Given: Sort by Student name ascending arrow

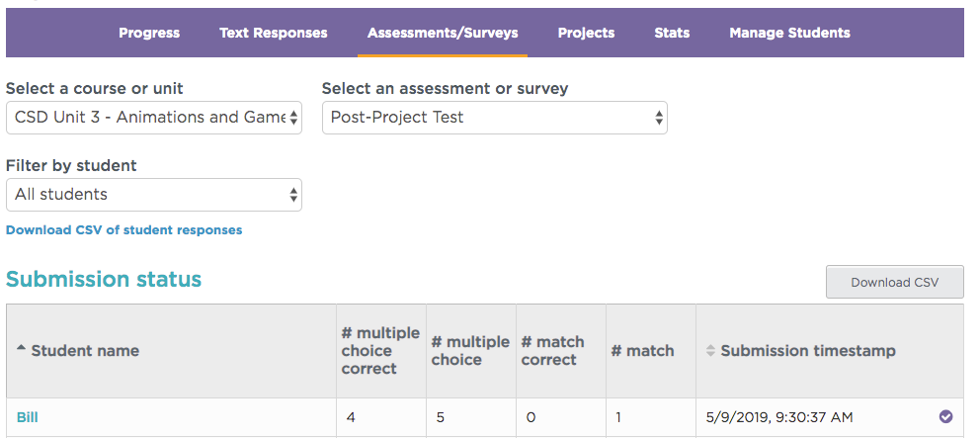Looking at the screenshot, I should (22, 348).
